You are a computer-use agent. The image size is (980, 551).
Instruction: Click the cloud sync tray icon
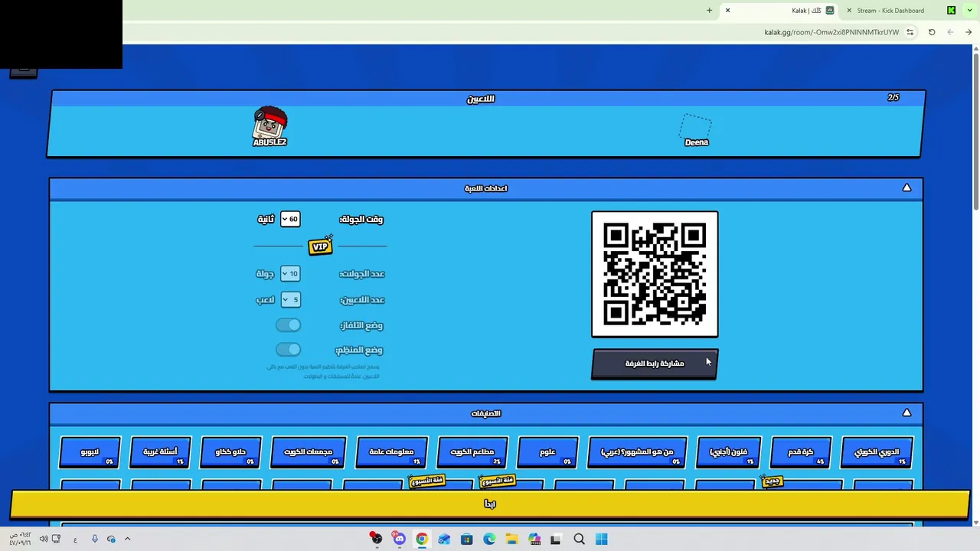[x=111, y=539]
